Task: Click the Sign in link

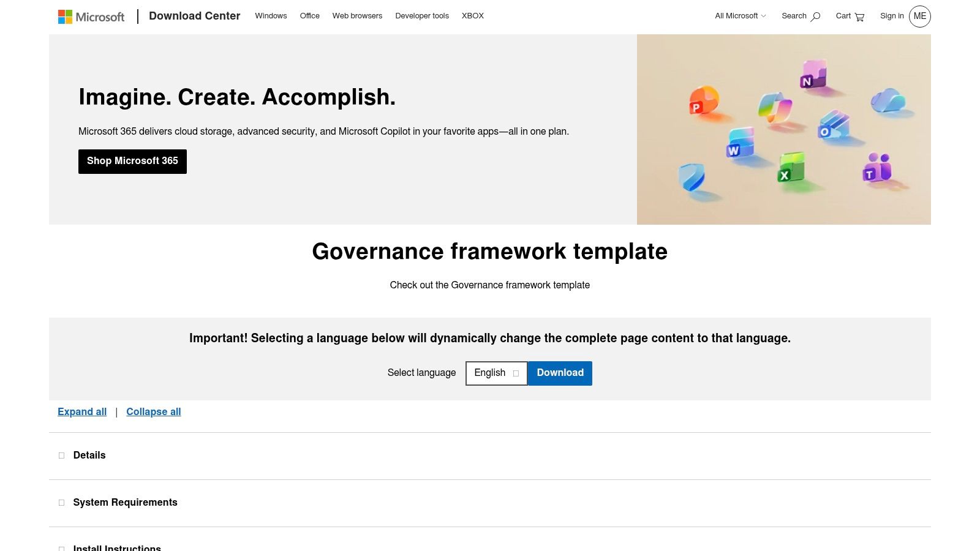Action: [x=892, y=17]
